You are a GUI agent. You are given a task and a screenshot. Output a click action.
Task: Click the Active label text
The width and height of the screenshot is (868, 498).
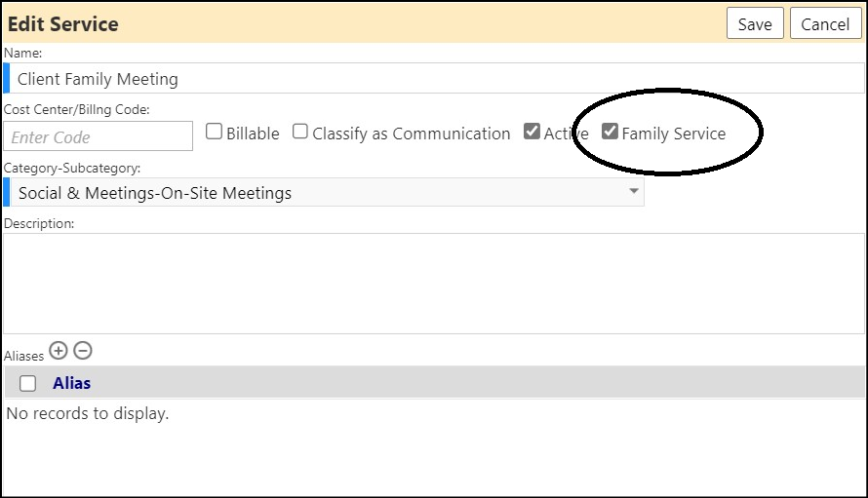[567, 134]
